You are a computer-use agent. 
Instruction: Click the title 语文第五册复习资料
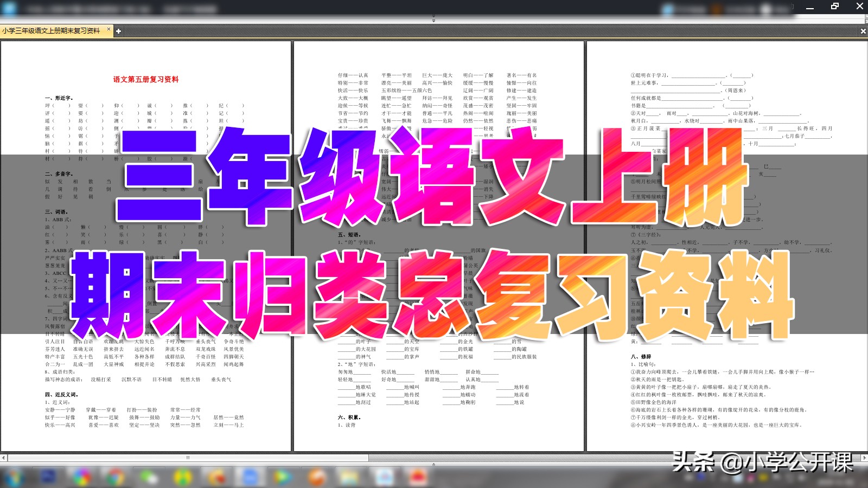(146, 79)
